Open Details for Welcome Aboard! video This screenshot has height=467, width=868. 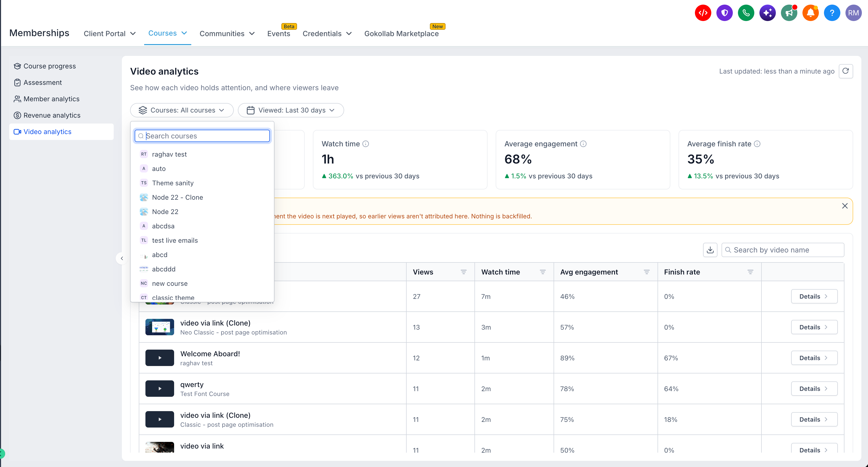click(814, 358)
